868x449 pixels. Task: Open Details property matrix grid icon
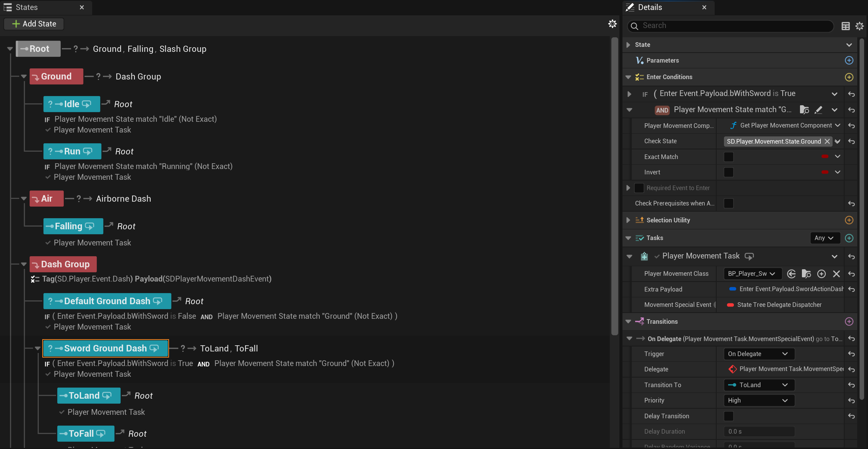[x=845, y=26]
